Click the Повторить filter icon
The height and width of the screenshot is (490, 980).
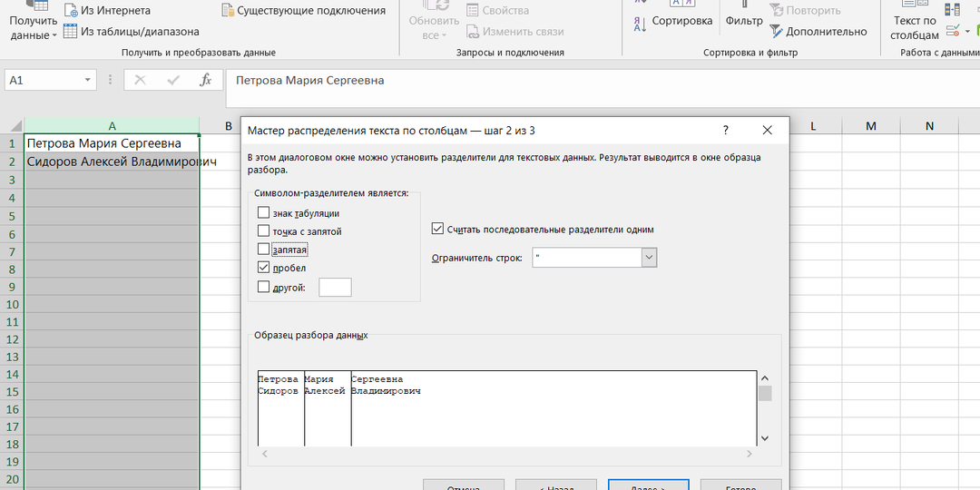(776, 11)
